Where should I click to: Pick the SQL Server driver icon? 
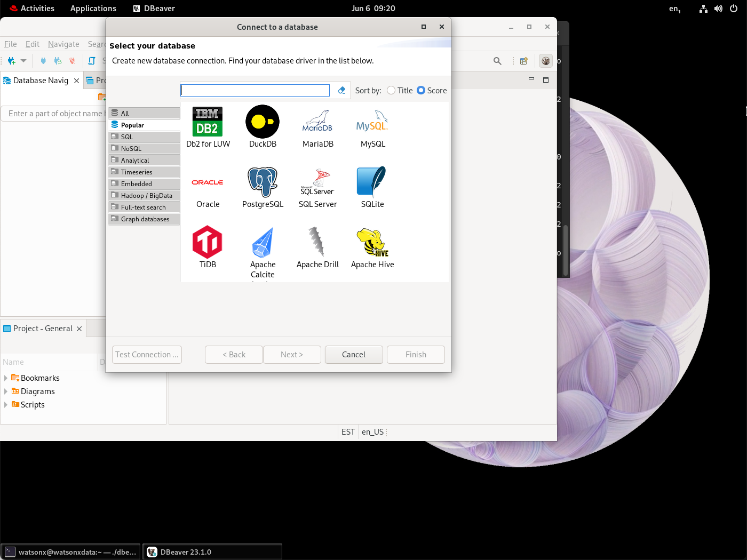point(317,182)
